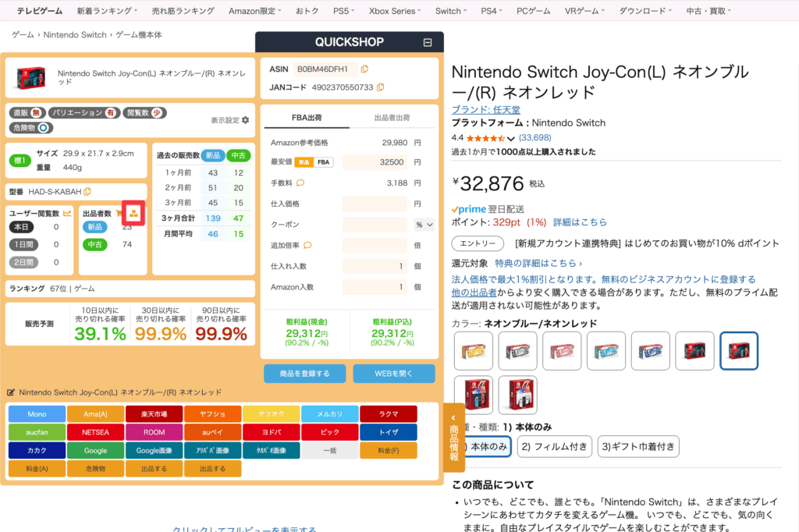Image resolution: width=799 pixels, height=532 pixels.
Task: Expand the Xbox Series menu
Action: tap(395, 11)
